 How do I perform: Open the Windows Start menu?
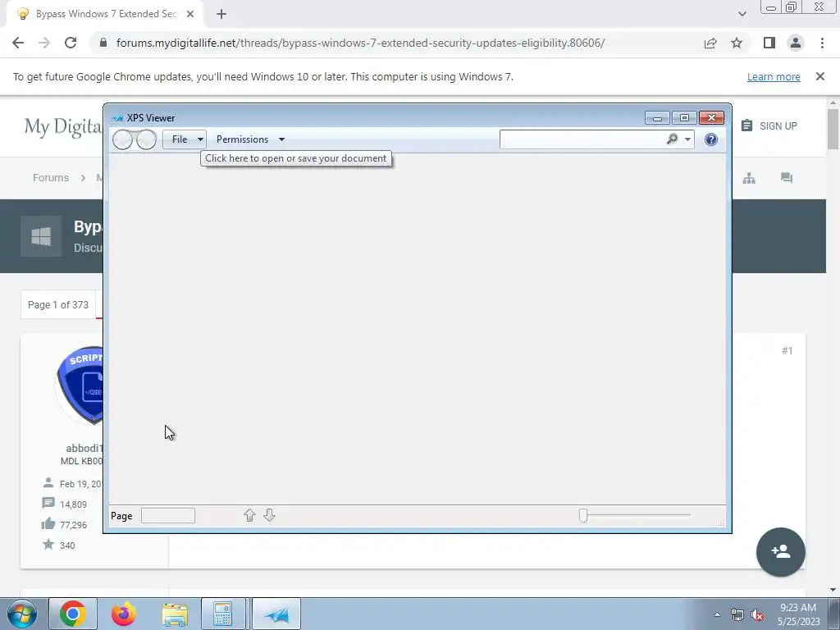[x=22, y=614]
